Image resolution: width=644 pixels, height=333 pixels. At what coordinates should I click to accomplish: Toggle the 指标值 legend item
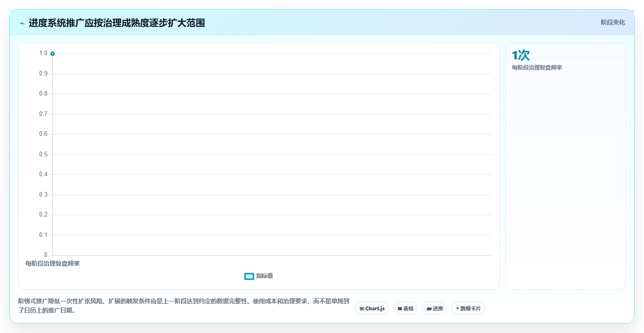pyautogui.click(x=259, y=276)
